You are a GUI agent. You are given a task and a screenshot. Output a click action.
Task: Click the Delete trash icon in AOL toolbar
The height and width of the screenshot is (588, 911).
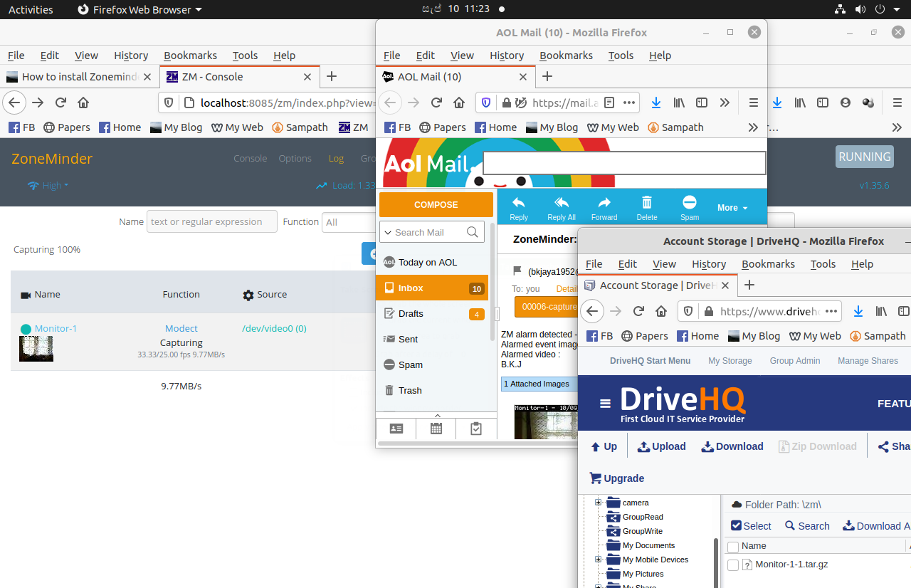(647, 202)
